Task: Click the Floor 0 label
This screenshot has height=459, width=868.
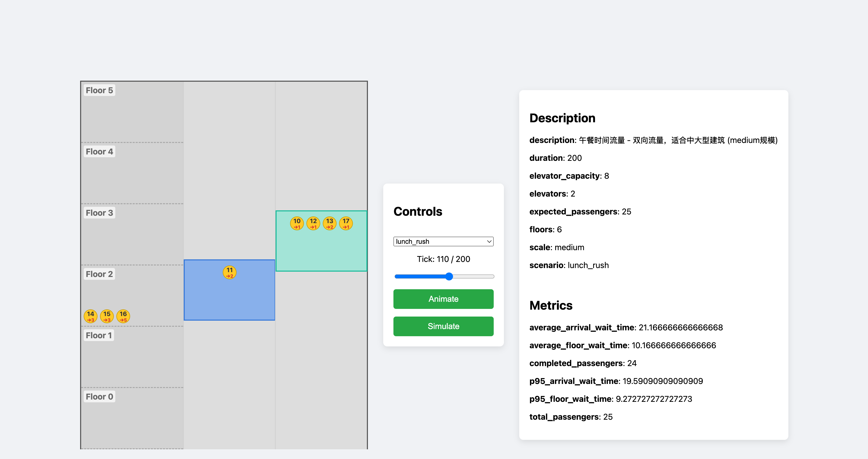Action: tap(99, 397)
